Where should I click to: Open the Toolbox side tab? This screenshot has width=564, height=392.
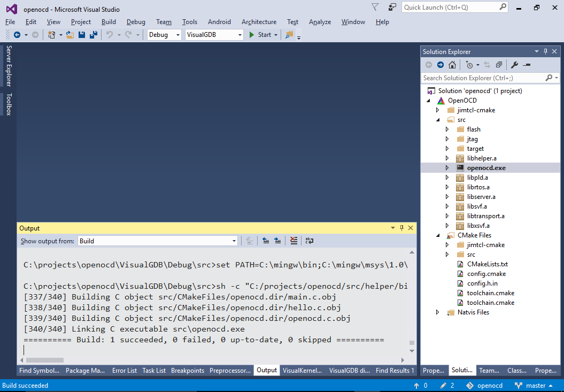[x=9, y=104]
